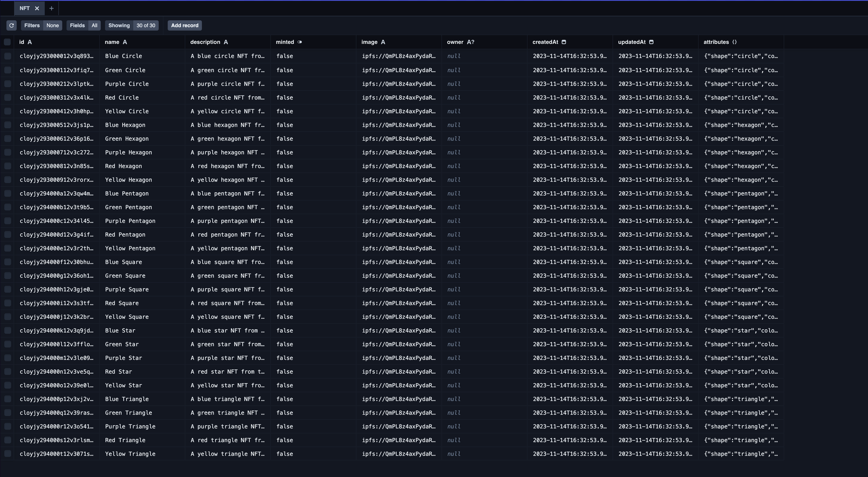The height and width of the screenshot is (477, 868).
Task: Click the minted value for Red Hexagon
Action: tap(285, 166)
